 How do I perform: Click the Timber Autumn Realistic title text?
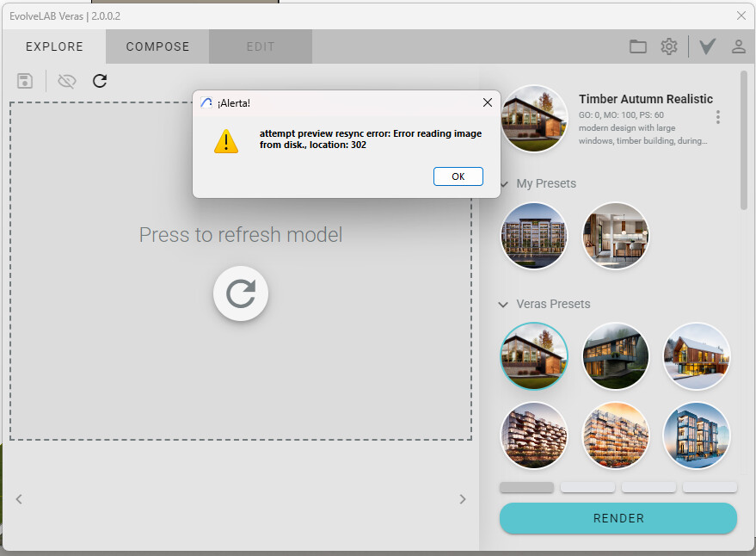646,99
